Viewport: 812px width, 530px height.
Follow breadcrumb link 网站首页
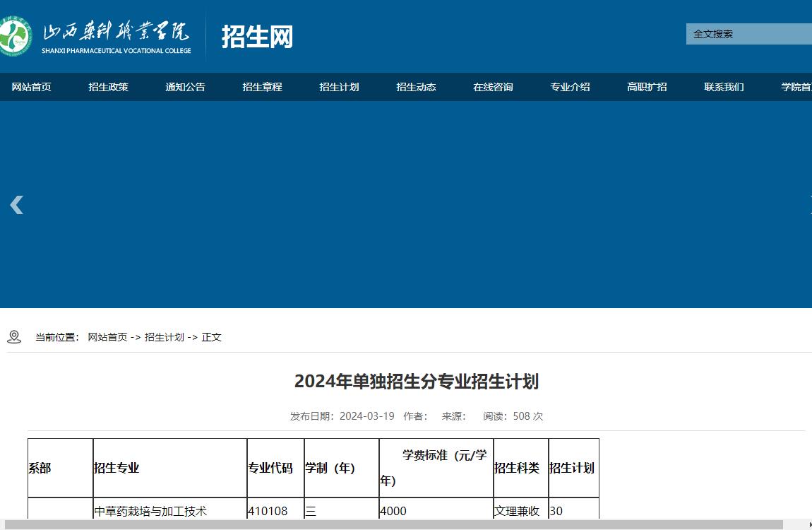pyautogui.click(x=107, y=337)
